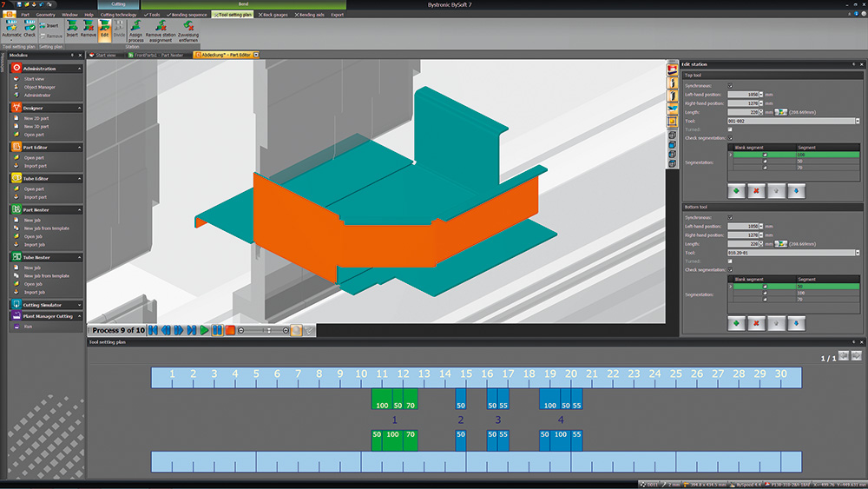This screenshot has width=868, height=489.
Task: Delete Bottom tool segment with red X
Action: pos(756,323)
